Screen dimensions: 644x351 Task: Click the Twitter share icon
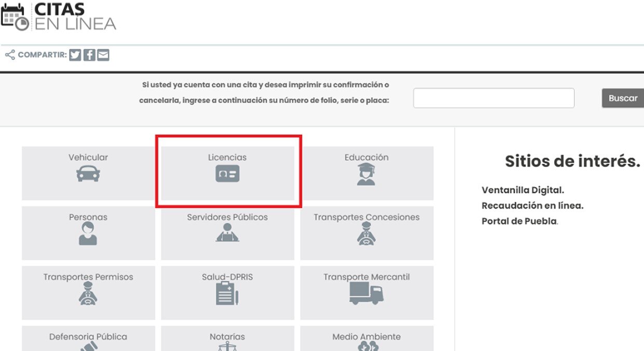[75, 55]
